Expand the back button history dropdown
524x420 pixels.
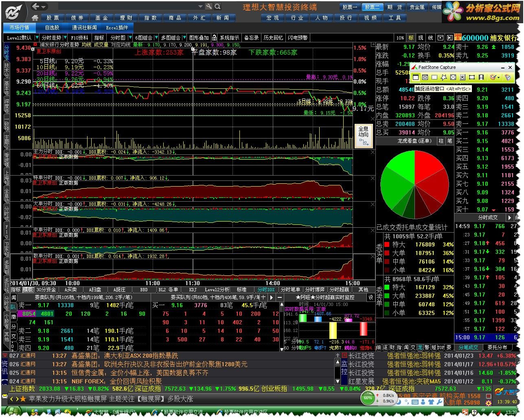44,7
